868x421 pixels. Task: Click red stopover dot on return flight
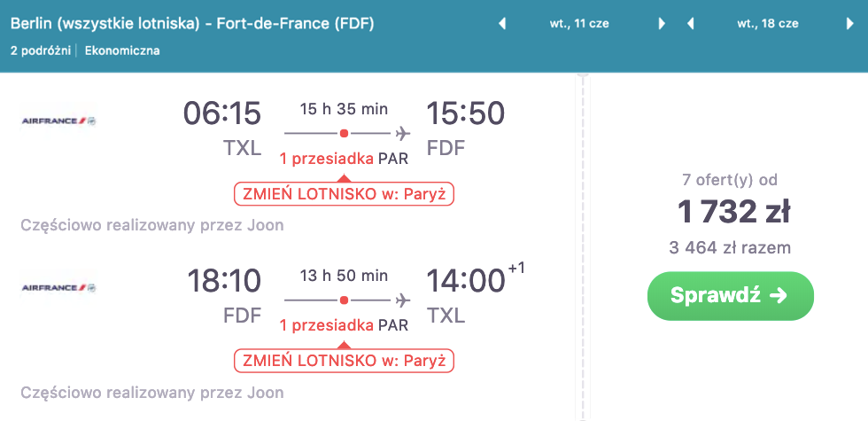point(344,300)
